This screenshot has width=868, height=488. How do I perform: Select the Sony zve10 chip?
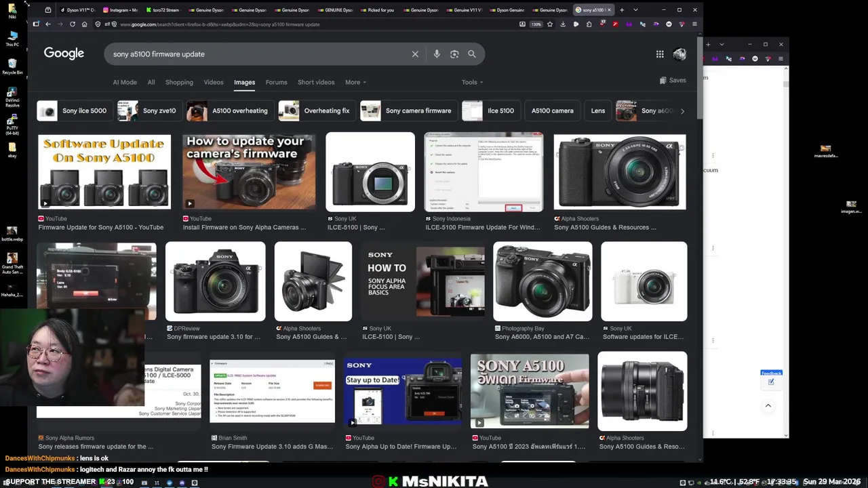pyautogui.click(x=150, y=110)
